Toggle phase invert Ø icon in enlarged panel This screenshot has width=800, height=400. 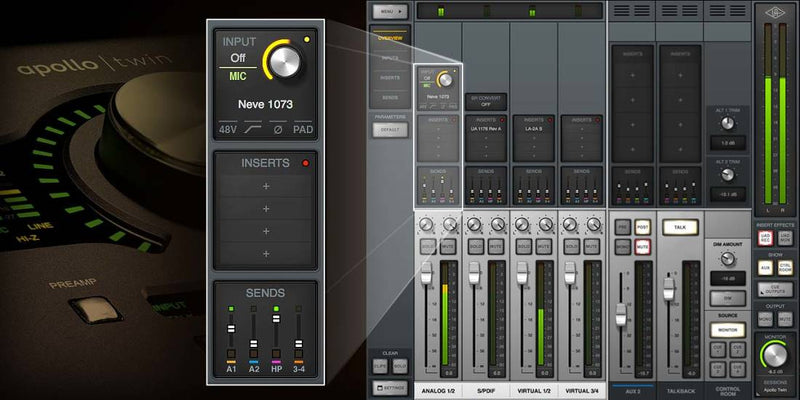click(x=278, y=130)
